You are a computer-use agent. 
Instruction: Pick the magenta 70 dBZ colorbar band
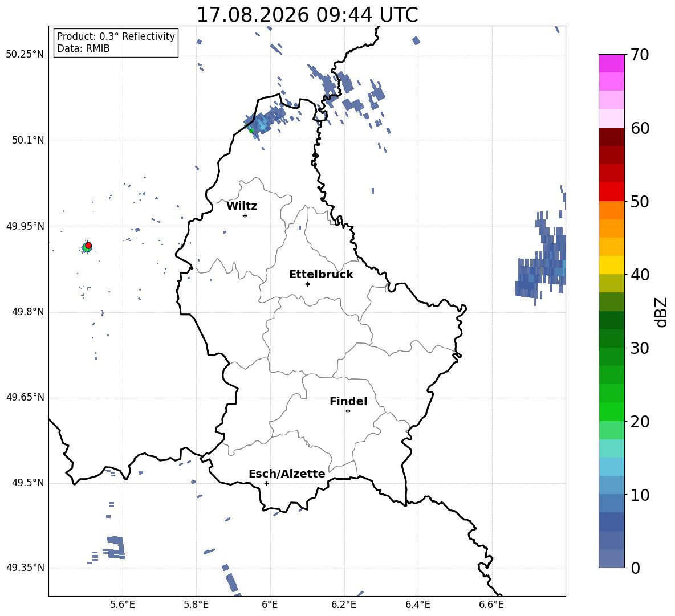tap(611, 63)
